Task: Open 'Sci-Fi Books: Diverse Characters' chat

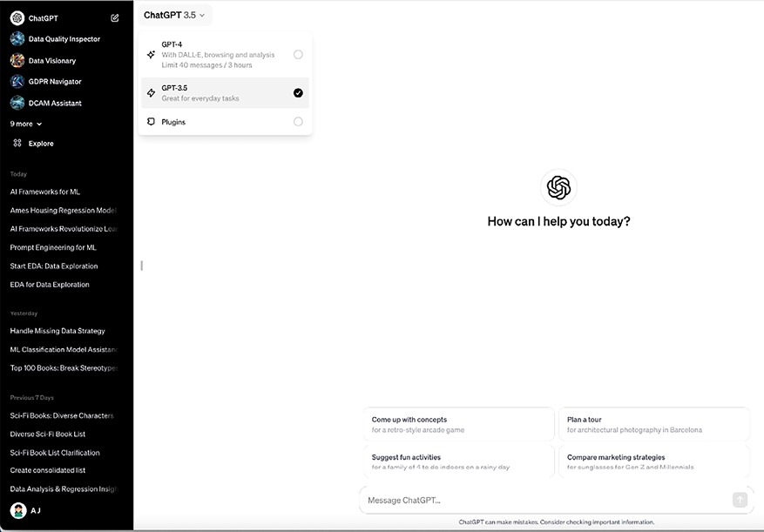Action: 62,415
